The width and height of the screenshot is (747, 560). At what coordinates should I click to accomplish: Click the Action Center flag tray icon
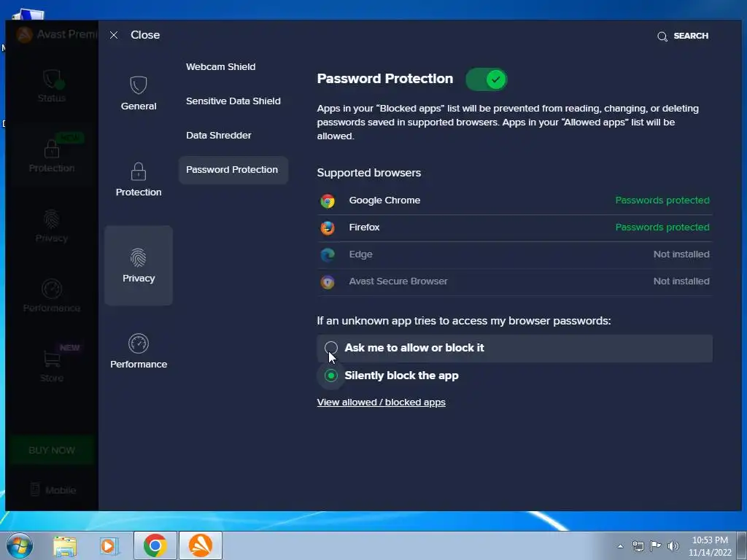[x=656, y=546]
